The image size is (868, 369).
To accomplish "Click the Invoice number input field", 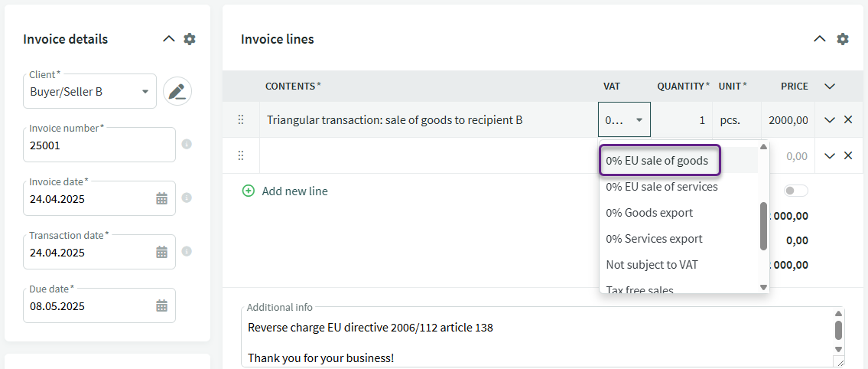I will coord(99,145).
